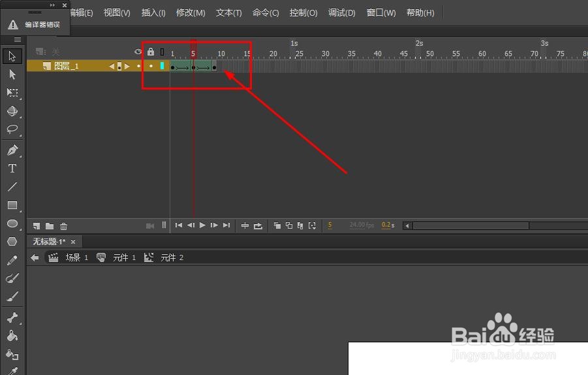Screen dimensions: 588x375
Task: Click the Center Frame icon
Action: [x=245, y=225]
